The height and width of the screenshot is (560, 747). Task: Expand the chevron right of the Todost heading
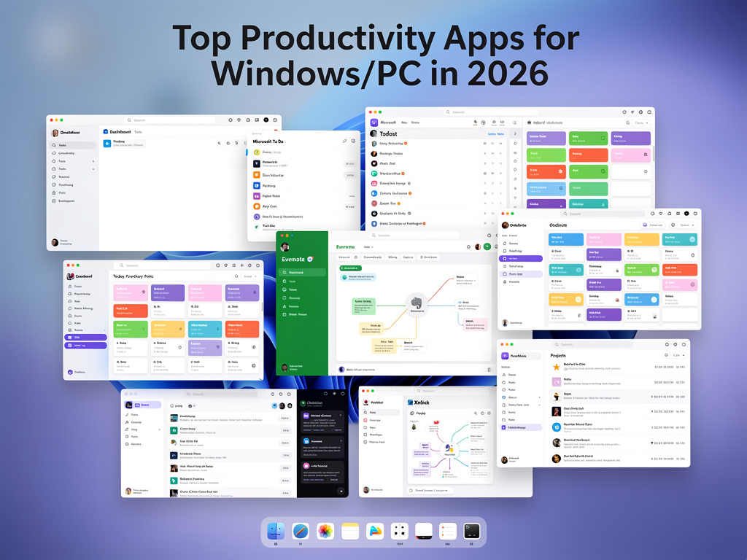tap(515, 134)
